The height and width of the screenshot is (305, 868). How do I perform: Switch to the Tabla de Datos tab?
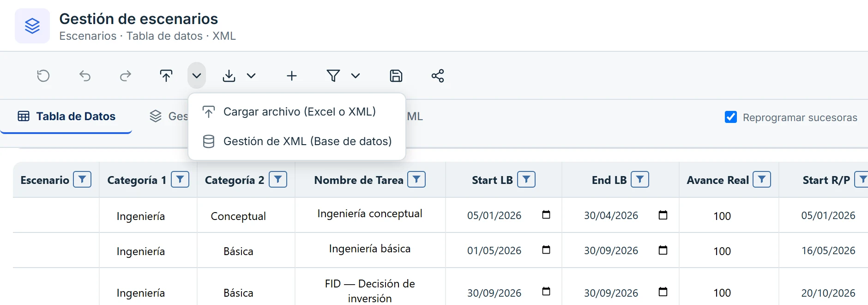[66, 116]
